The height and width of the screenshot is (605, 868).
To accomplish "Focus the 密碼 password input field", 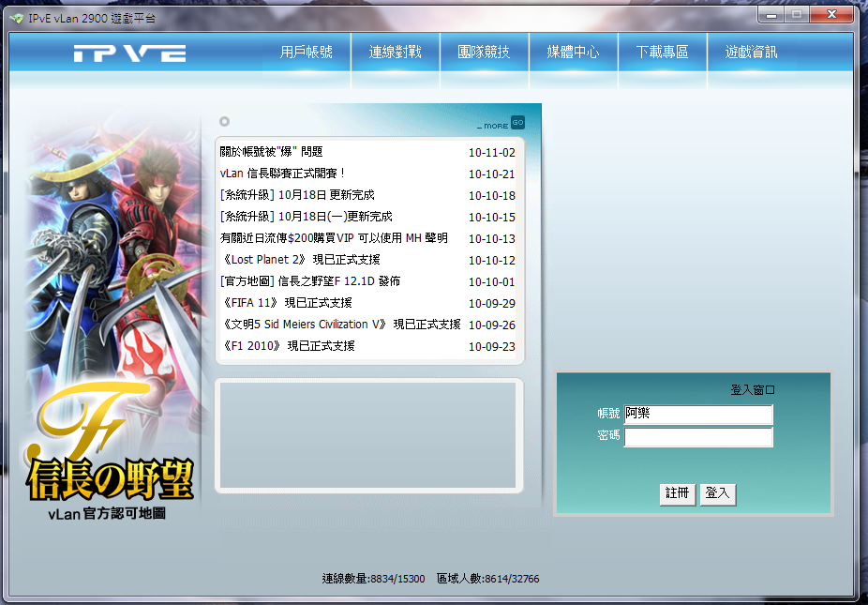I will 698,436.
